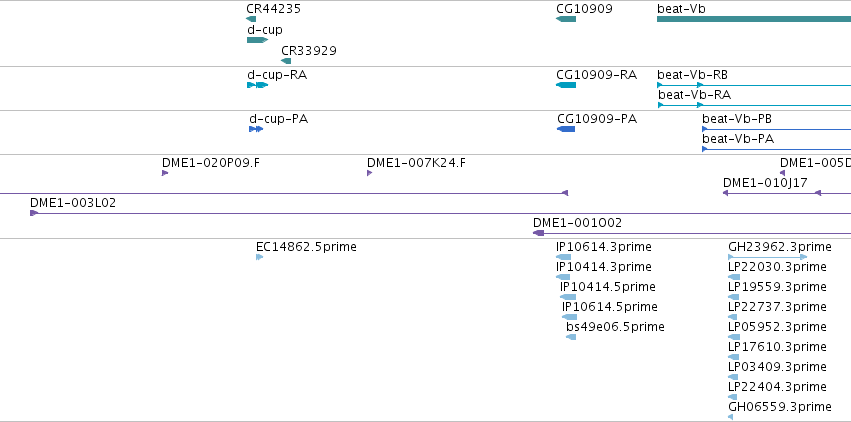The height and width of the screenshot is (422, 851).
Task: Select the beat-Vb gene bar
Action: (x=754, y=19)
